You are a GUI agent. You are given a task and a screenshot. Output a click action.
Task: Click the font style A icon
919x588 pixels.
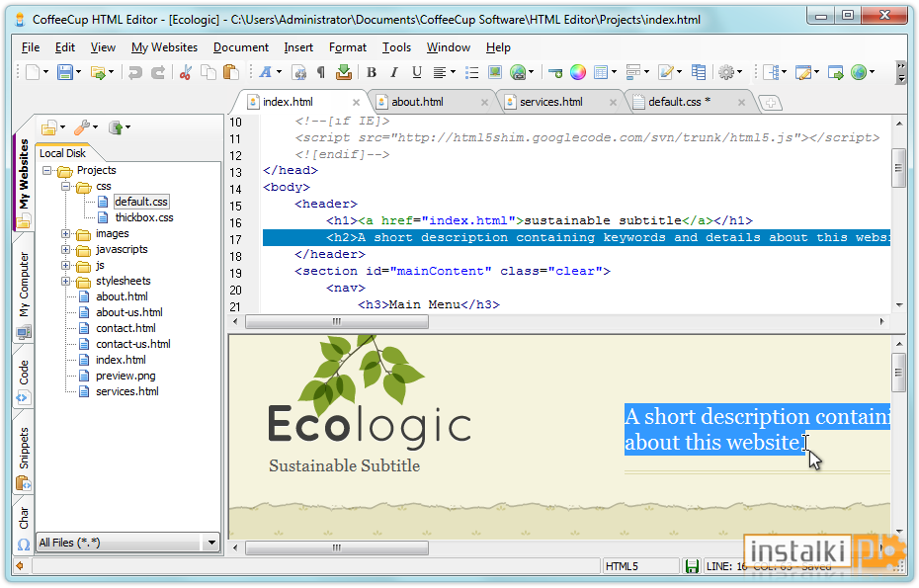[266, 72]
